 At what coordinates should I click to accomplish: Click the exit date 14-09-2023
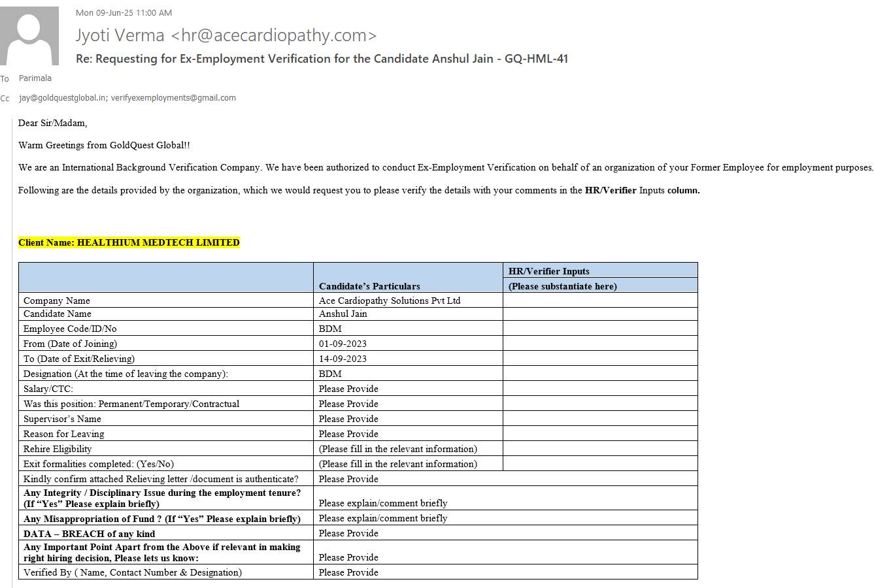tap(343, 359)
